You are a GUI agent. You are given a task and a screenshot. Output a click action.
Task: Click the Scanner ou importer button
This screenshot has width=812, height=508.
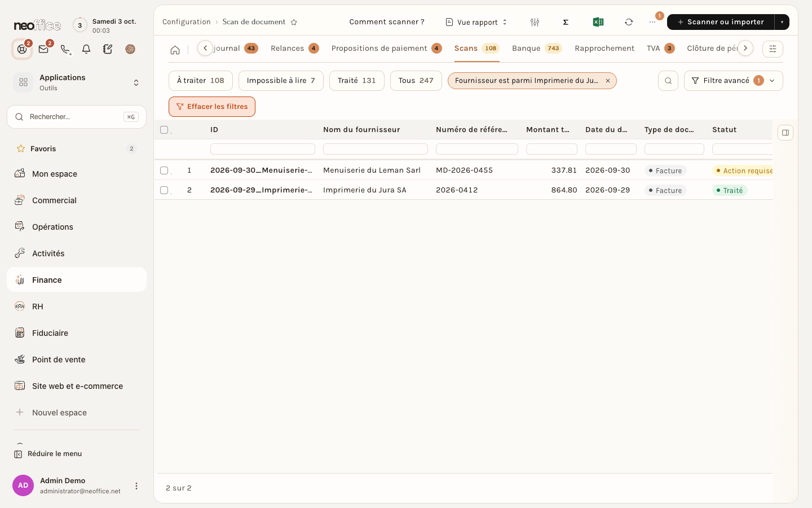point(721,22)
